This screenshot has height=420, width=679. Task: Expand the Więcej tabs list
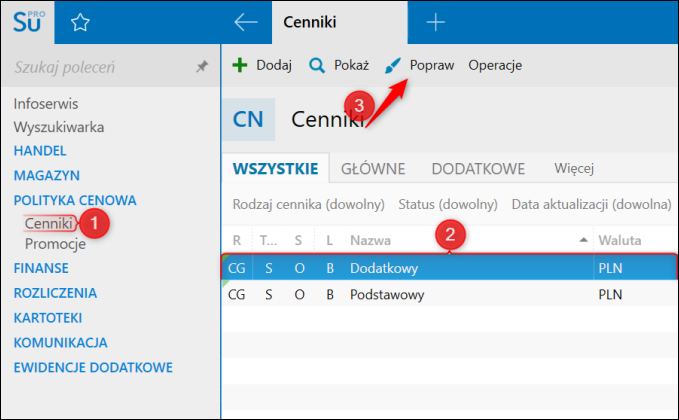click(x=576, y=168)
